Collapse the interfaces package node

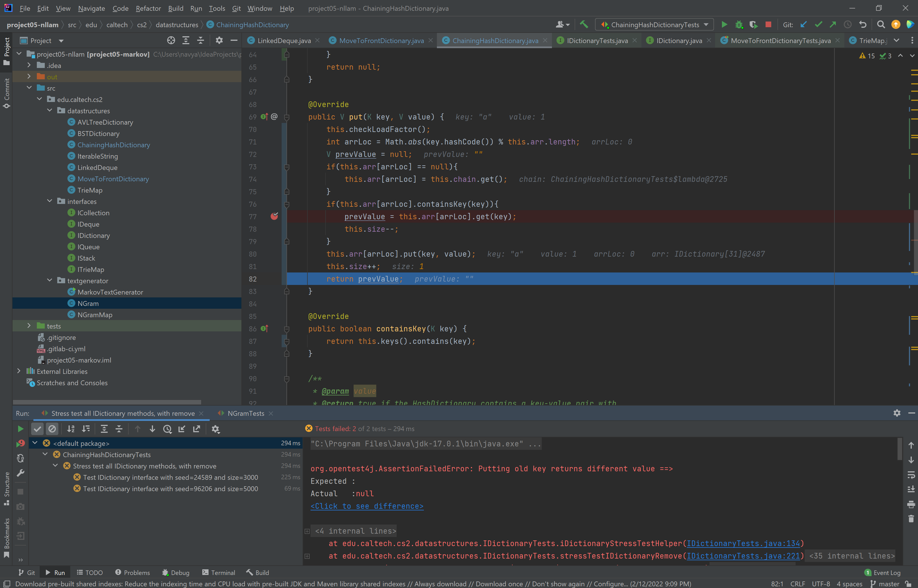point(50,201)
